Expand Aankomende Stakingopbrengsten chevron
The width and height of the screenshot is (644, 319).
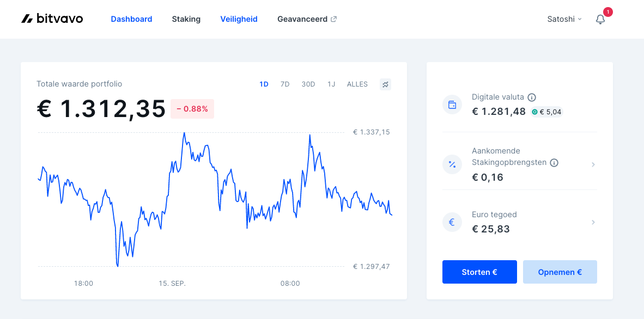click(593, 164)
